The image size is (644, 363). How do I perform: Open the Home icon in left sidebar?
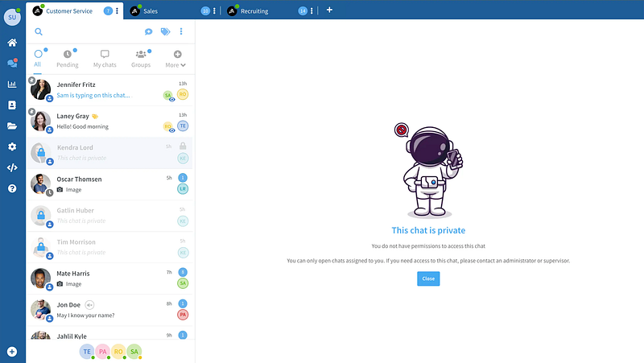(12, 43)
